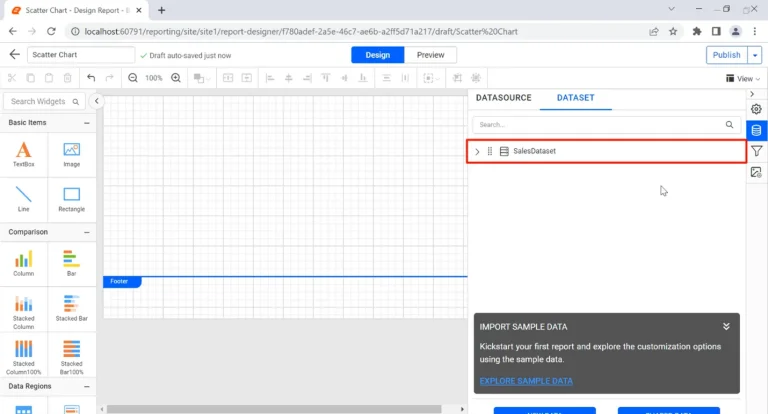Select the Stacked Column100% widget
Image resolution: width=768 pixels, height=414 pixels.
tap(24, 357)
